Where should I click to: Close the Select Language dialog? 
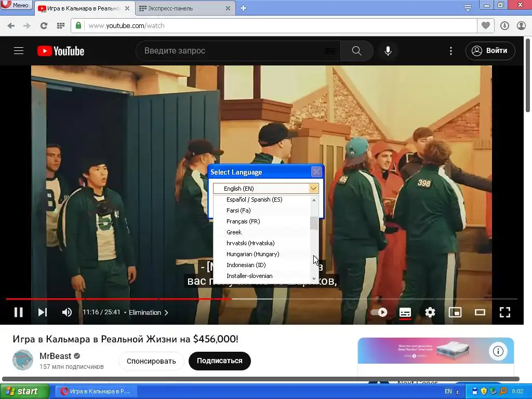316,172
